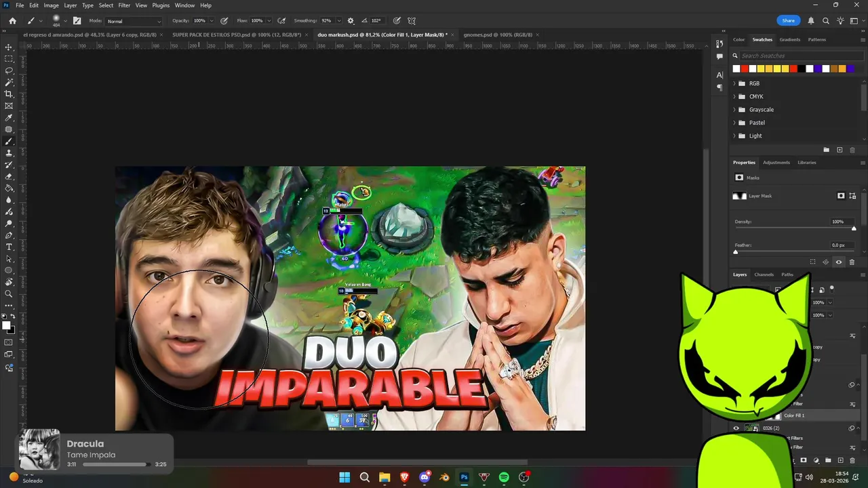Toggle pressure for opacity button

(x=224, y=21)
